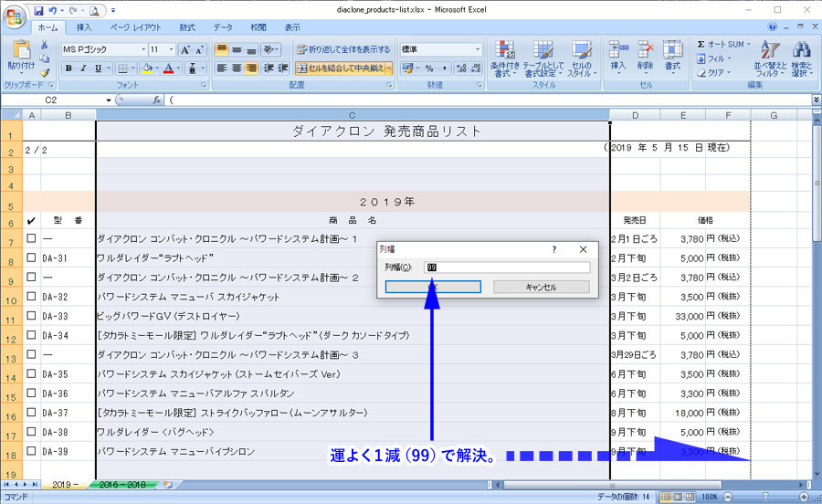
Task: Apply bold formatting
Action: (x=68, y=68)
